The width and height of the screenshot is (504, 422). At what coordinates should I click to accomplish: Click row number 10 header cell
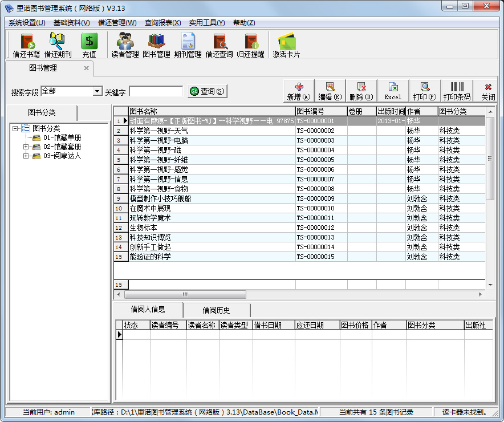[121, 208]
